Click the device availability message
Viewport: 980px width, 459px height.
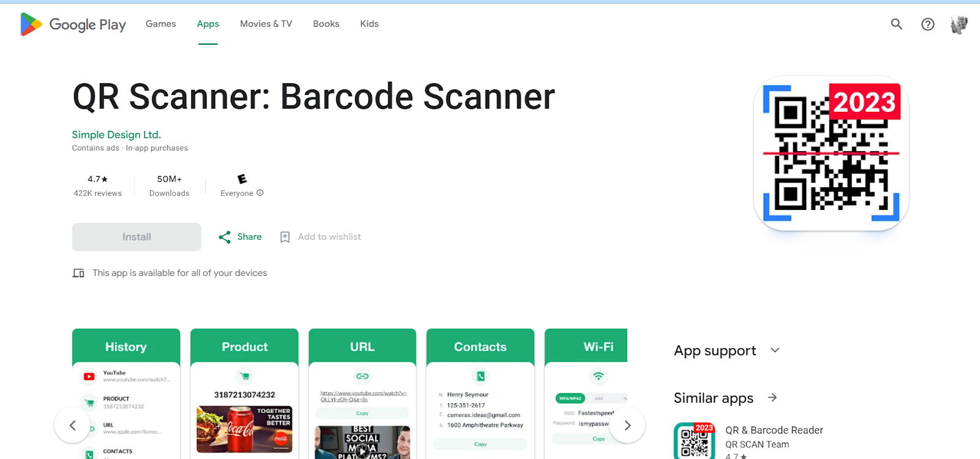coord(179,273)
